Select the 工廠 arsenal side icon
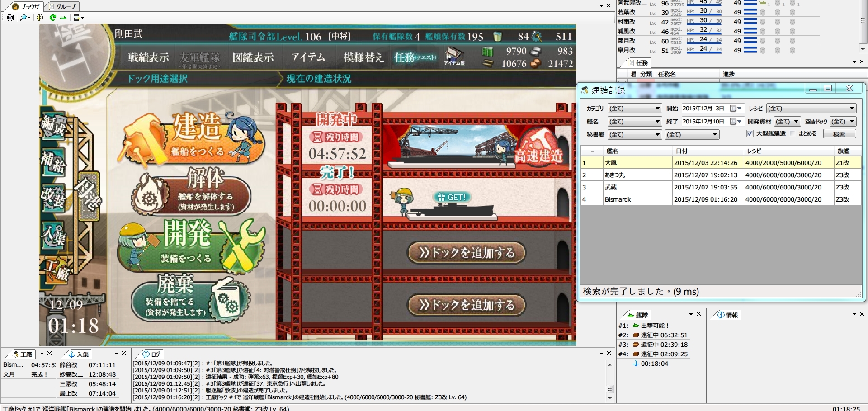868x411 pixels. click(x=57, y=270)
